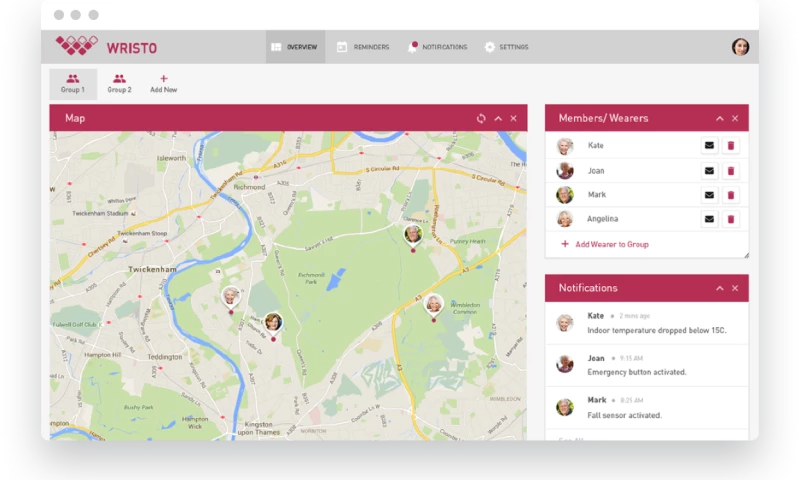800x480 pixels.
Task: Delete Mark from the group
Action: (731, 195)
